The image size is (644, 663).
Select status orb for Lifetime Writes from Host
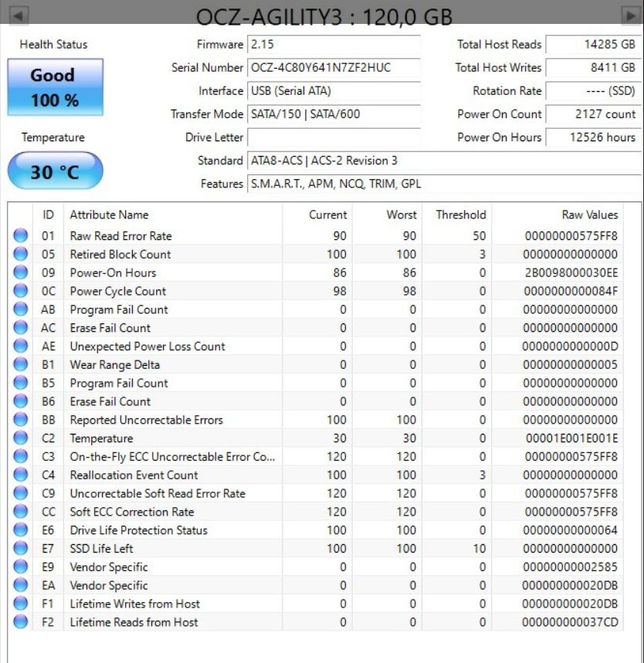click(x=21, y=604)
